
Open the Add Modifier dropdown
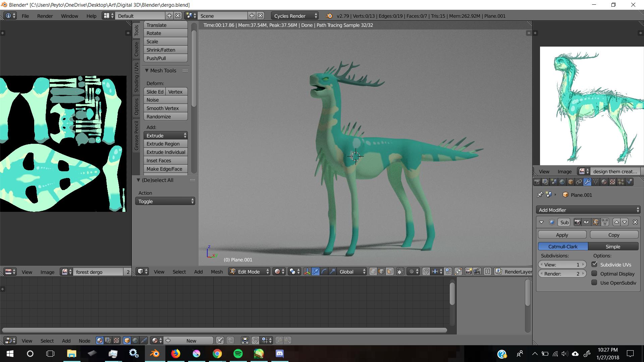(588, 210)
